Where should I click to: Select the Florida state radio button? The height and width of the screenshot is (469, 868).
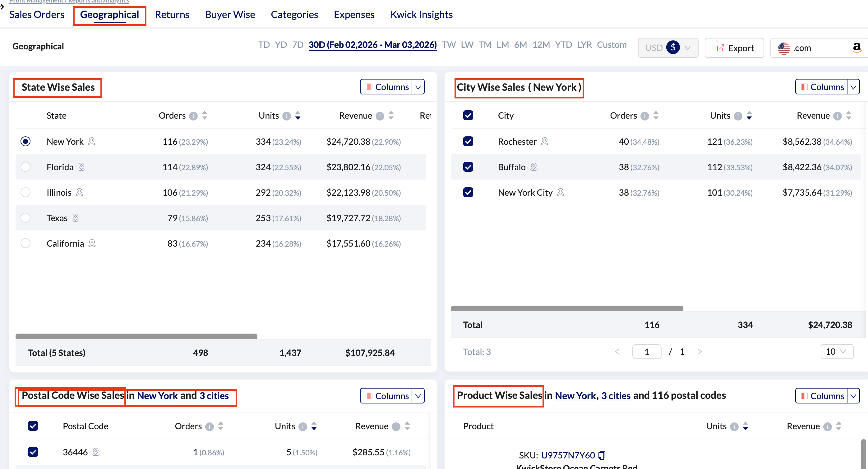[x=25, y=167]
